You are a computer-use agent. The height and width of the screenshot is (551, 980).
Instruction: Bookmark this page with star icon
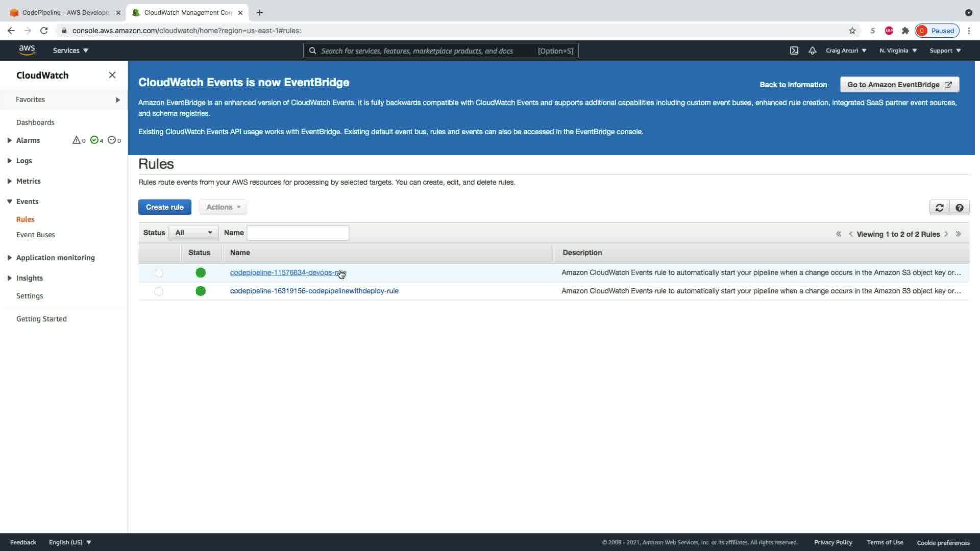(852, 31)
